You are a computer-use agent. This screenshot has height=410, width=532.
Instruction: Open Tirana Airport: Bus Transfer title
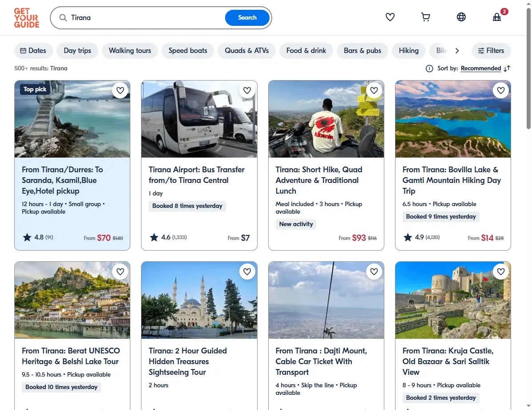[x=197, y=175]
